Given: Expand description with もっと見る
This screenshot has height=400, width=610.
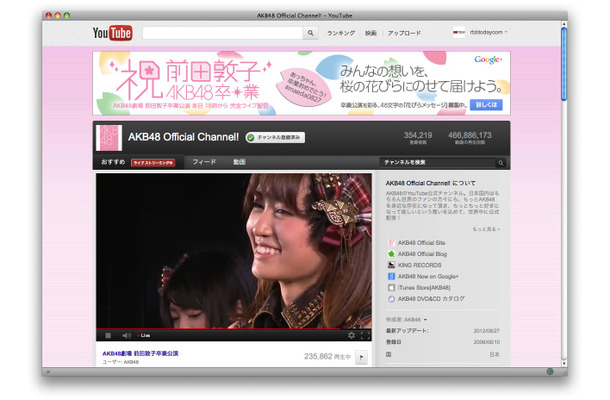Looking at the screenshot, I should pos(486,229).
